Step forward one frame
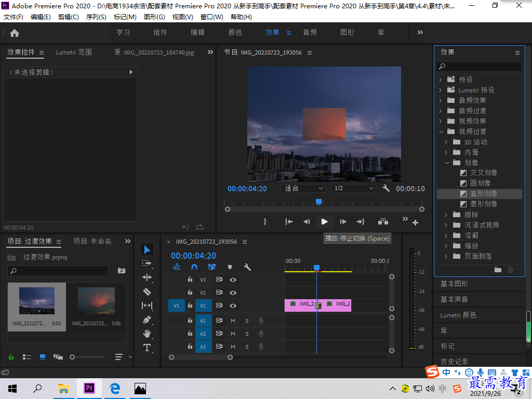 click(343, 221)
